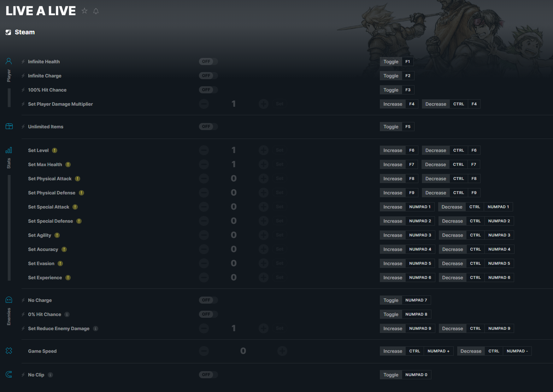Click Decrease CTRL F8 hotkey binding
This screenshot has width=553, height=392.
[x=451, y=179]
